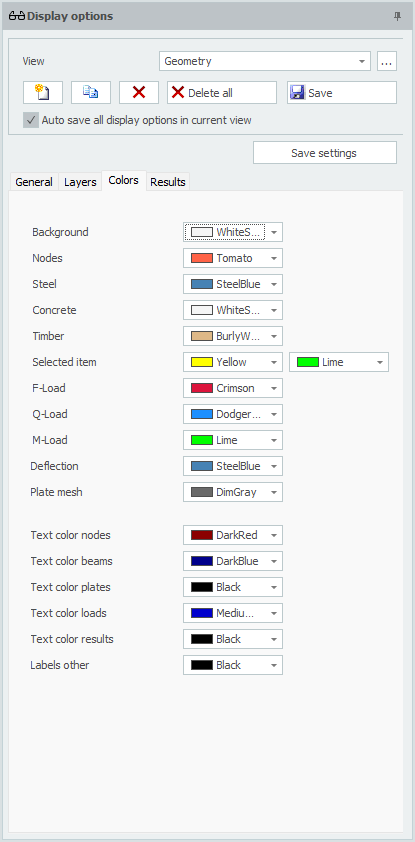Click the DarkBlue swatch for Text color beams
This screenshot has width=415, height=842.
[x=202, y=561]
